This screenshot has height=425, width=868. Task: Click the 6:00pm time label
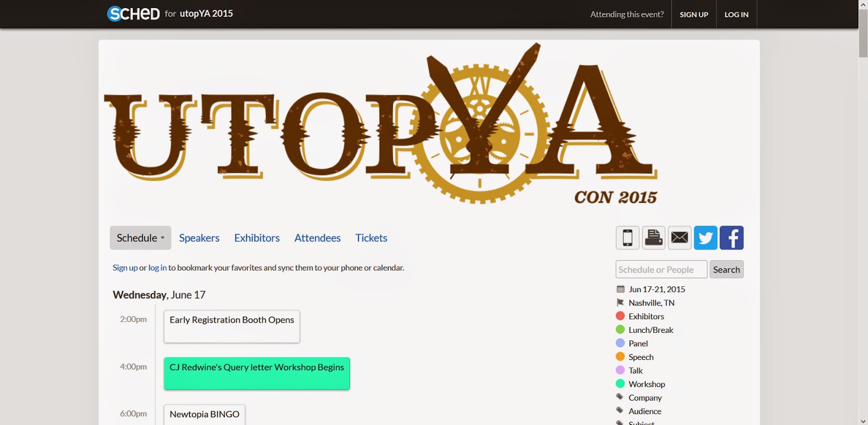click(133, 414)
